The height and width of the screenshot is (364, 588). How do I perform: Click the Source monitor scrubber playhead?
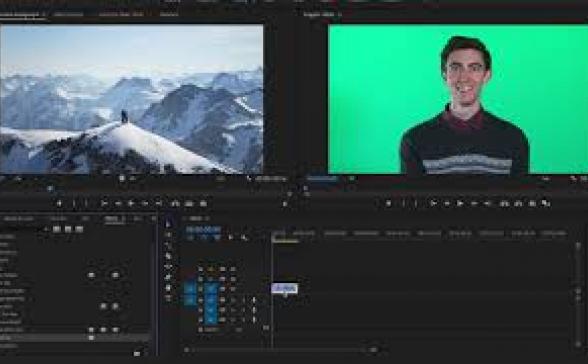[51, 189]
